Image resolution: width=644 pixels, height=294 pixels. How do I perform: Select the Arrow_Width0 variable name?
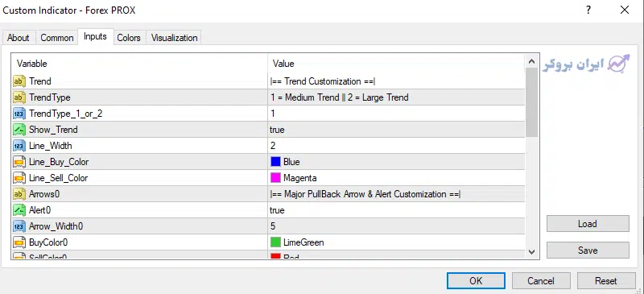point(56,226)
